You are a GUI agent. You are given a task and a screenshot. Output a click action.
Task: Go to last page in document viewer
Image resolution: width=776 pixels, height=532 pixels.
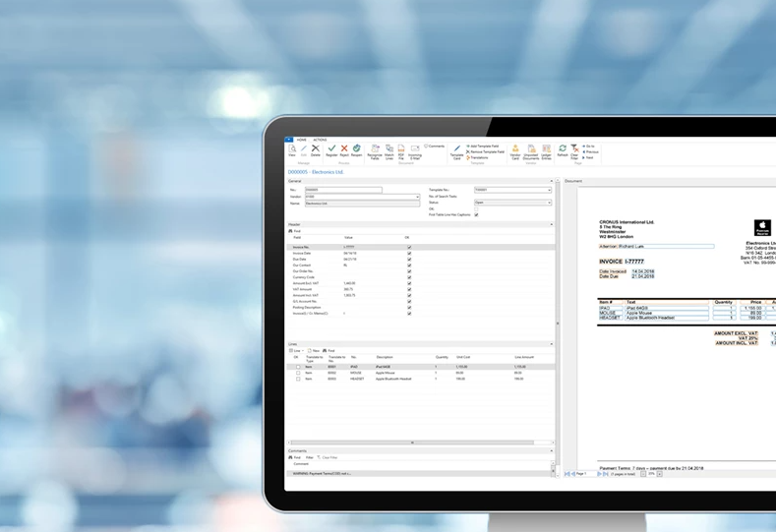click(605, 474)
